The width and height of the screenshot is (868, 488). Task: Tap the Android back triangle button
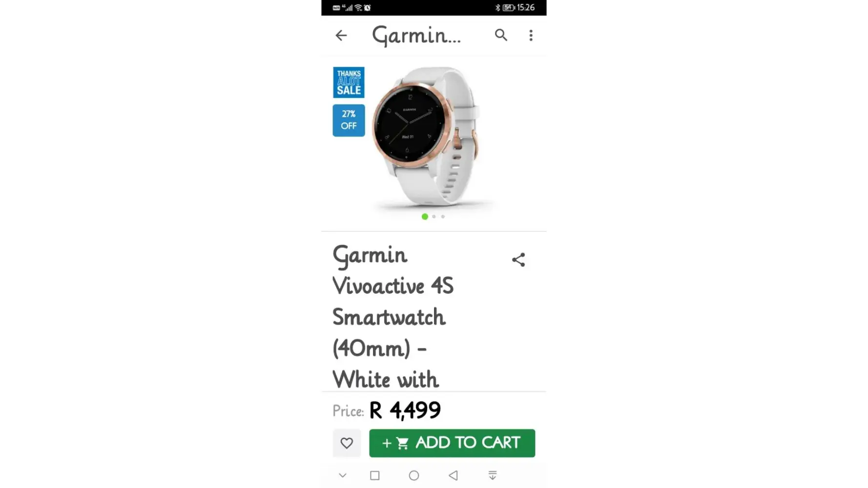click(x=453, y=475)
